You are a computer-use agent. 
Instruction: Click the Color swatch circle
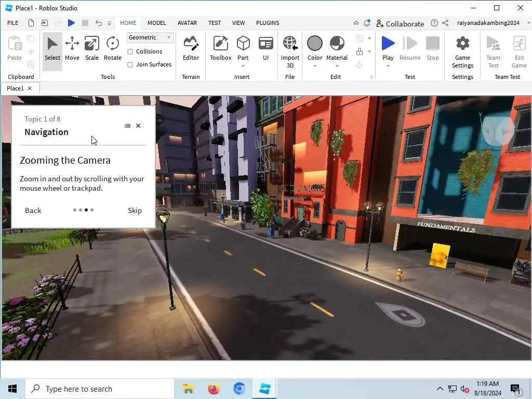pyautogui.click(x=314, y=44)
